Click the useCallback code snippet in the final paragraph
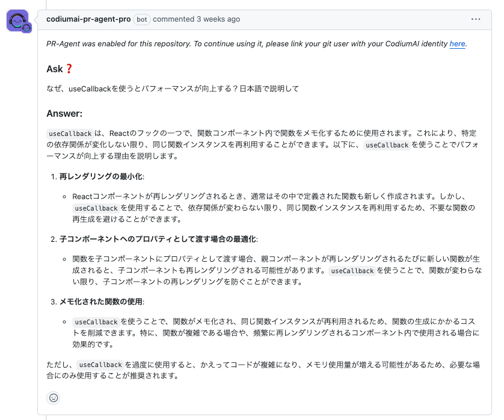Image resolution: width=504 pixels, height=420 pixels. click(x=99, y=364)
